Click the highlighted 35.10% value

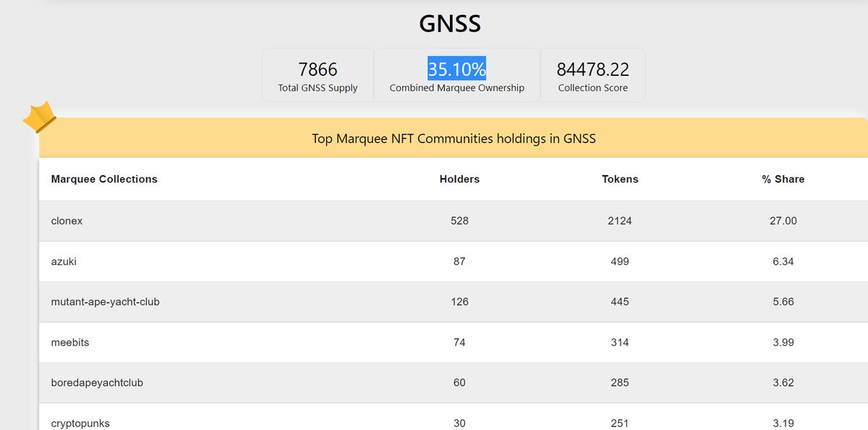[x=456, y=69]
